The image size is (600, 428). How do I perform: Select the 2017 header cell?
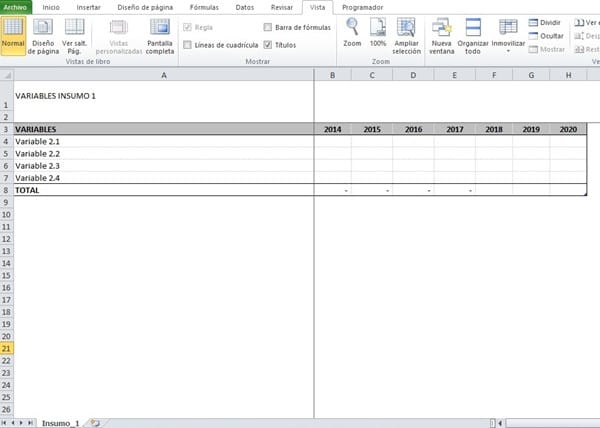pyautogui.click(x=455, y=129)
